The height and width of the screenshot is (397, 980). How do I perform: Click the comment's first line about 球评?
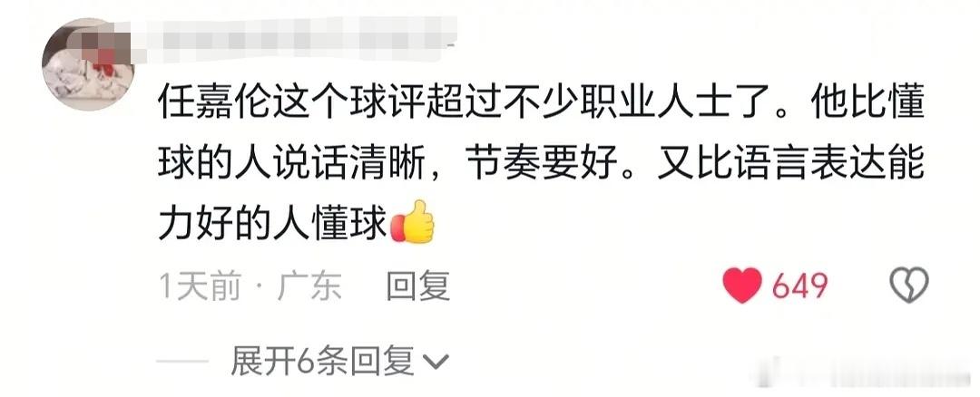click(541, 102)
